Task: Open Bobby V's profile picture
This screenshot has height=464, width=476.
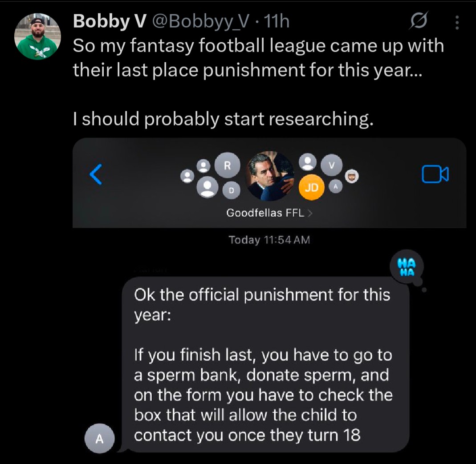Action: pyautogui.click(x=37, y=36)
